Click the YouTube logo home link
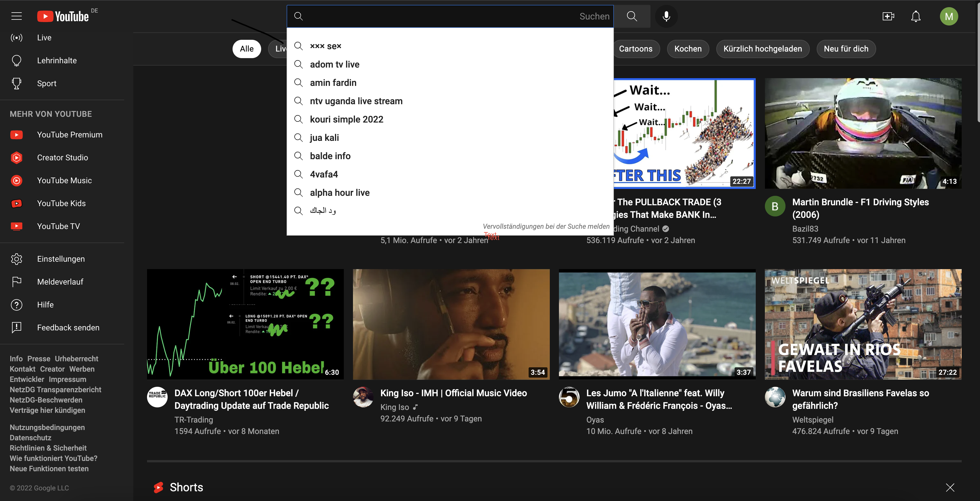 [x=63, y=16]
